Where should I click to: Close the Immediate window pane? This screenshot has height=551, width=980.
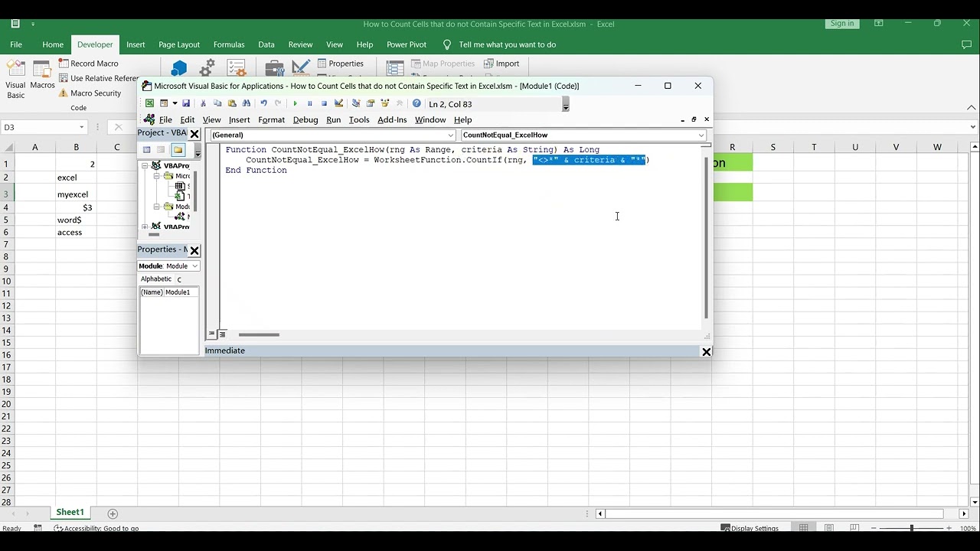tap(706, 351)
